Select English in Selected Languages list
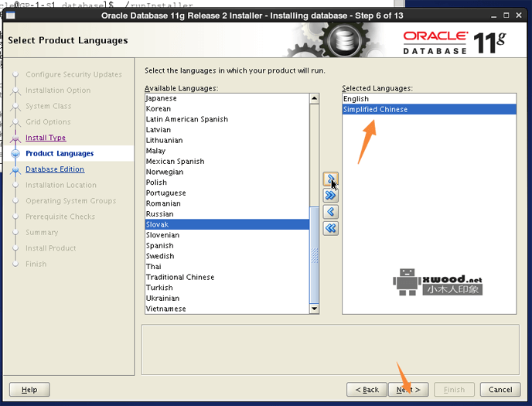Image resolution: width=532 pixels, height=406 pixels. point(356,99)
